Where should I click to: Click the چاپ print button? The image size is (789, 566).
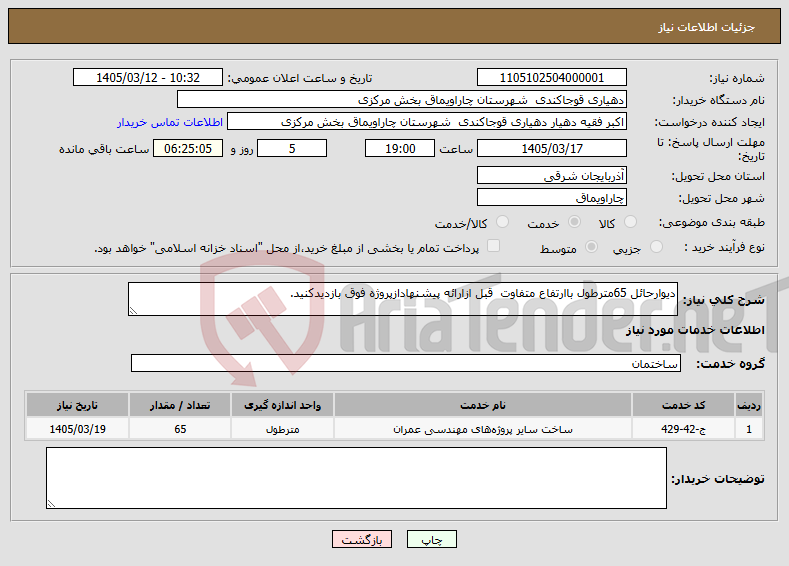click(432, 539)
